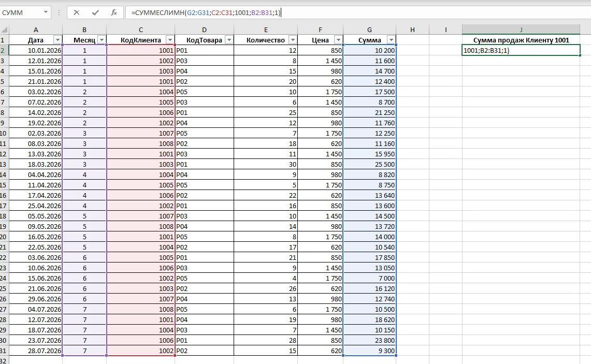Open the КодКлиента filter dropdown
591x364 pixels.
tap(170, 40)
